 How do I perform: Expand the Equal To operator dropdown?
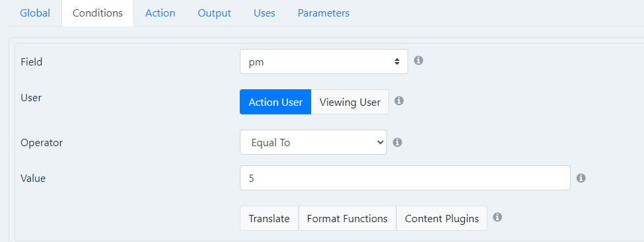click(313, 142)
